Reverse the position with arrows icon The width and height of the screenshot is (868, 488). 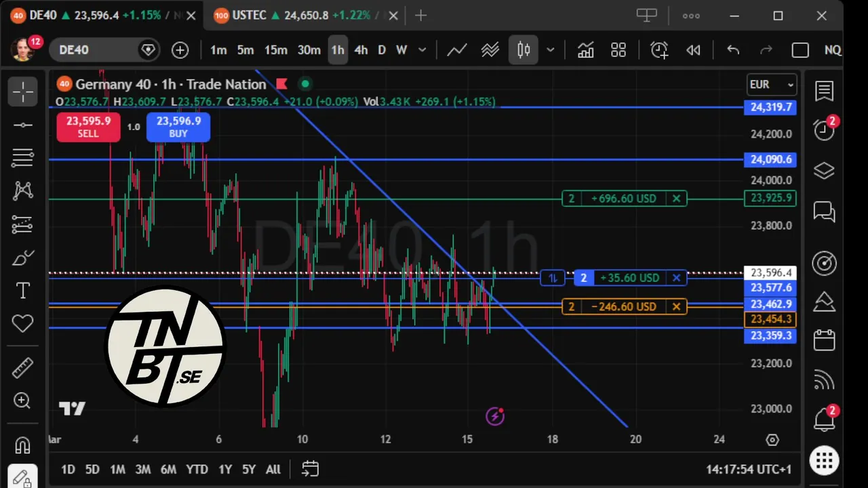click(553, 278)
